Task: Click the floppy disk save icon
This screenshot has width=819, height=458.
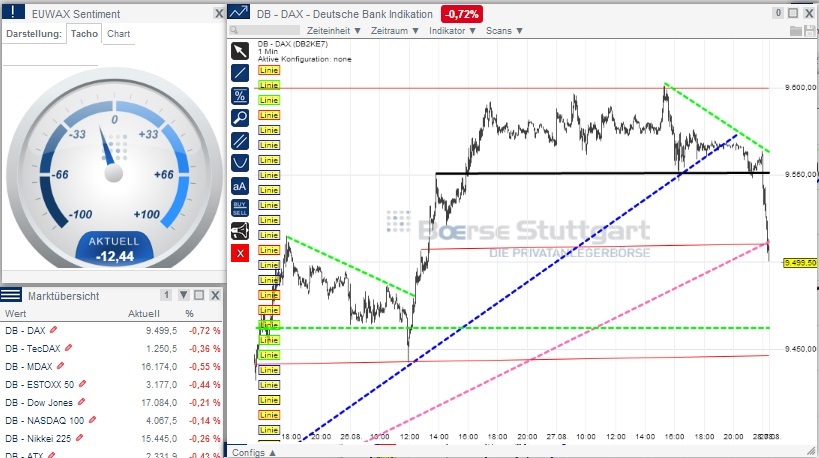Action: coord(810,31)
